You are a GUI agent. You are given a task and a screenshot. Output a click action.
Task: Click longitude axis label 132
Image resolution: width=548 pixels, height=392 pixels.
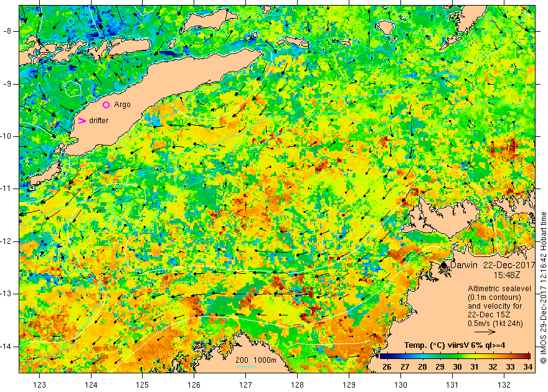504,385
